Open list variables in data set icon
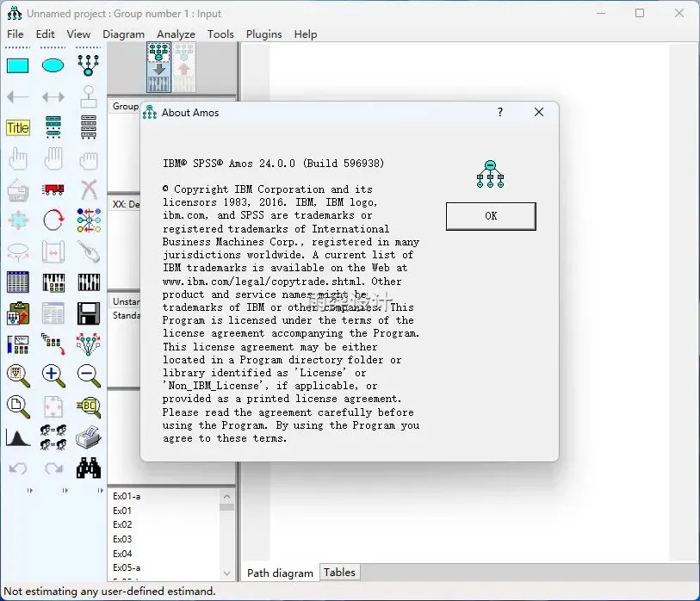700x601 pixels. [x=89, y=127]
